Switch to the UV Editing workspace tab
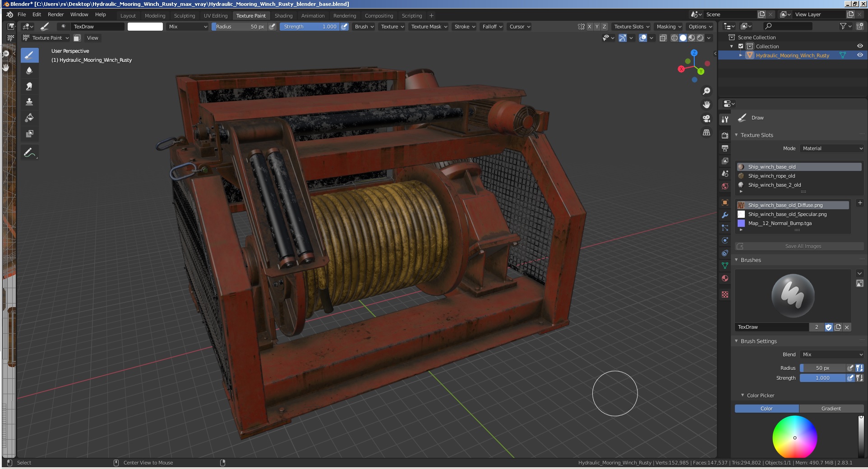 (216, 15)
